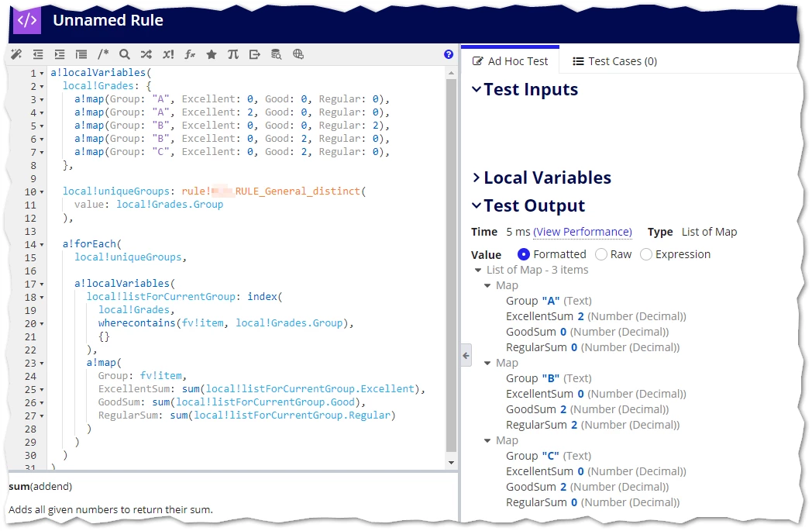Click the Group "A" (Text) row

pos(549,301)
